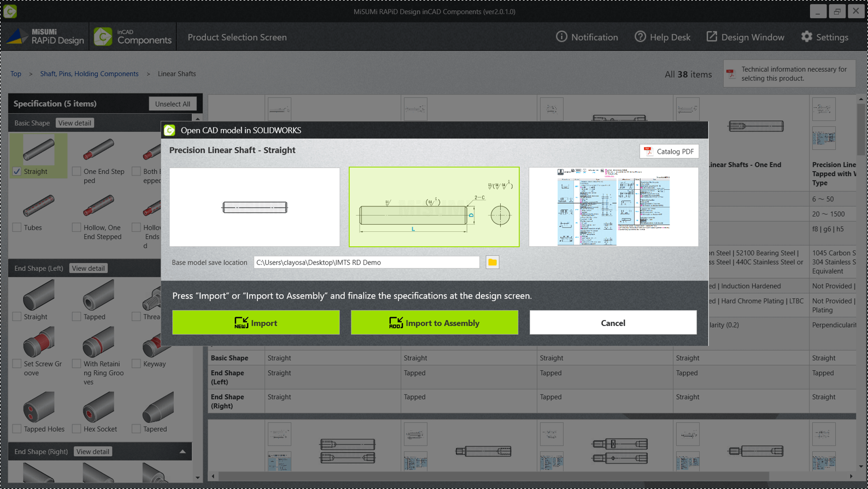Click MISUMI RAPiD Design logo
The height and width of the screenshot is (489, 868).
(x=45, y=37)
